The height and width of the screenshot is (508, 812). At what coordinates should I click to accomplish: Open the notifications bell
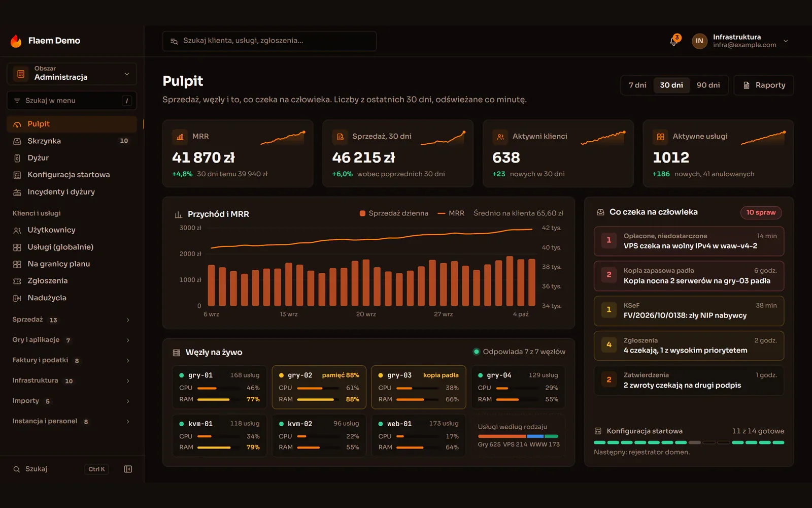coord(674,41)
